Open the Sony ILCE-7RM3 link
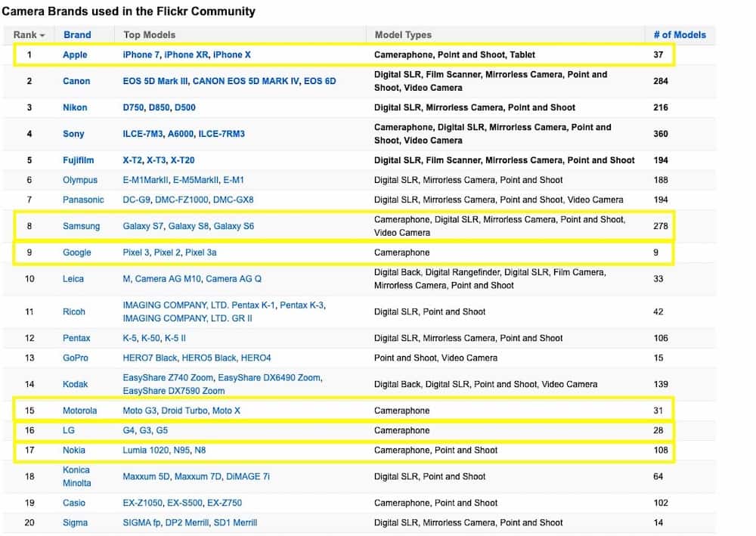Screen dimensions: 756x536 pos(222,134)
